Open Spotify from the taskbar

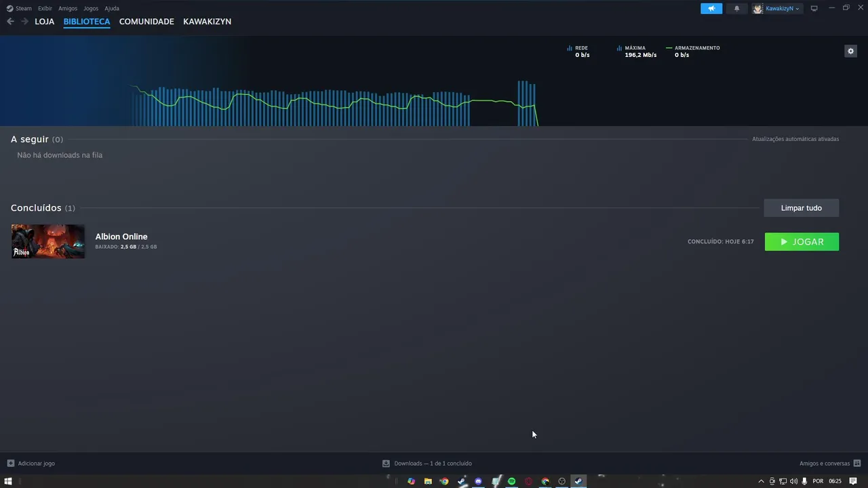511,481
